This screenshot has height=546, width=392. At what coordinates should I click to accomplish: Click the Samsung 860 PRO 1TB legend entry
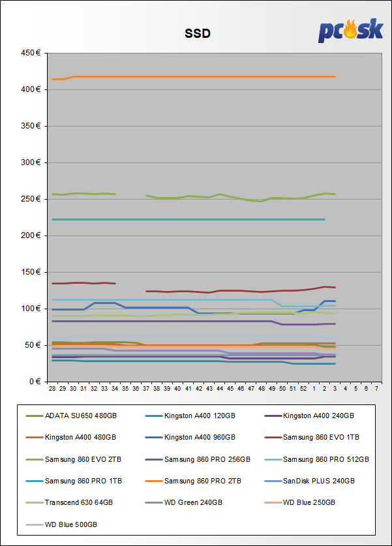74,481
